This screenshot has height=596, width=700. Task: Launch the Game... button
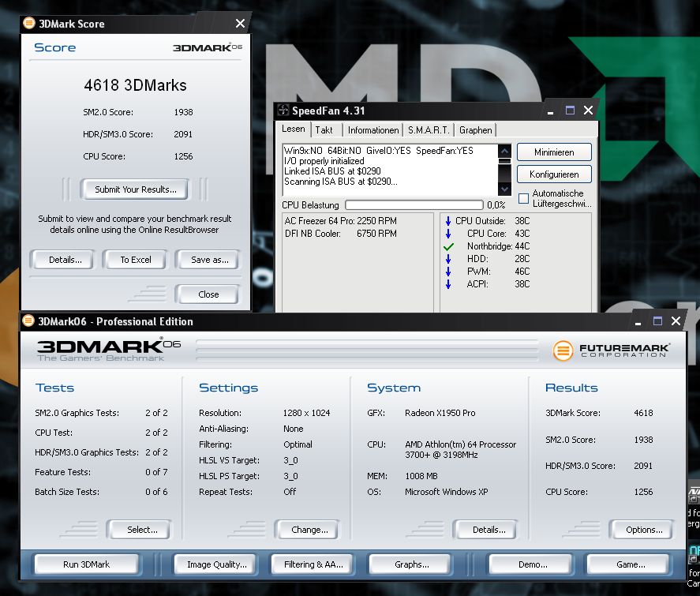coord(628,564)
